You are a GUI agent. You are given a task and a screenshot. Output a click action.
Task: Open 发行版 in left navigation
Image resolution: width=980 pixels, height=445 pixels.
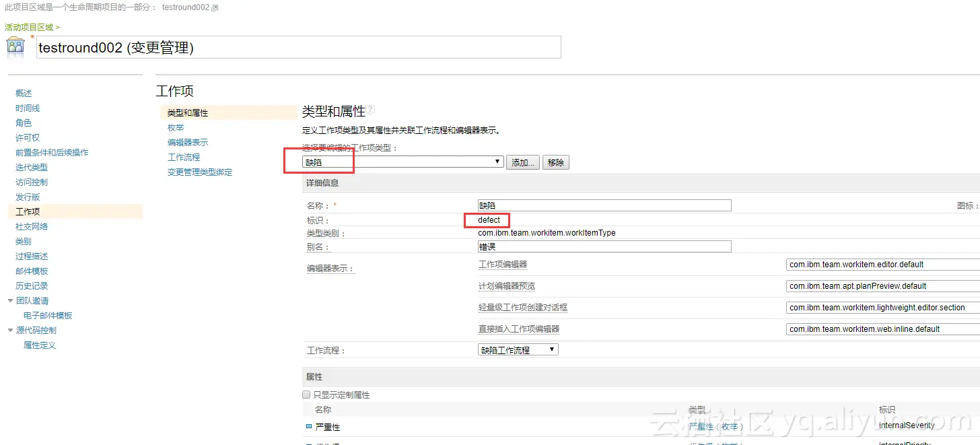28,197
